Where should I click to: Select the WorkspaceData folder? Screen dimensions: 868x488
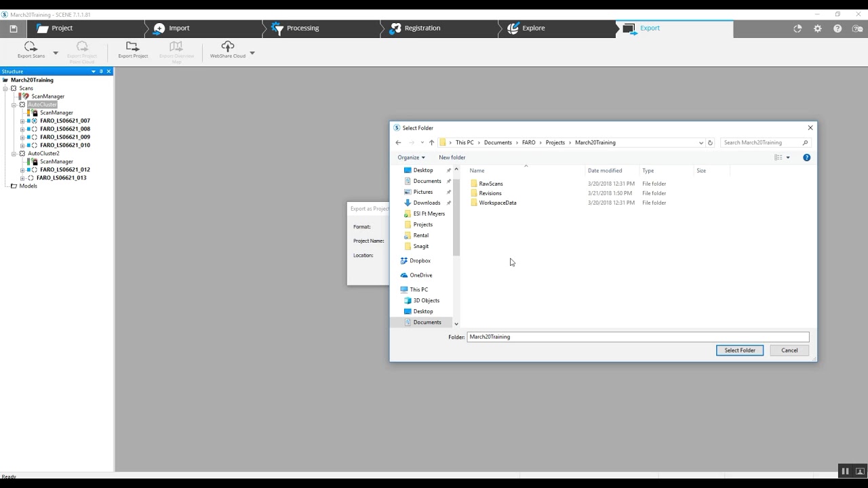[498, 203]
